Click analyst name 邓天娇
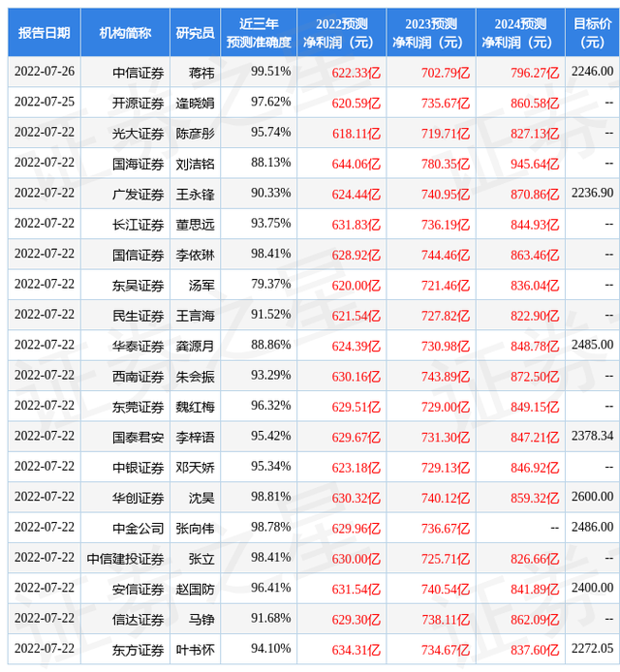This screenshot has height=672, width=620. pos(195,468)
